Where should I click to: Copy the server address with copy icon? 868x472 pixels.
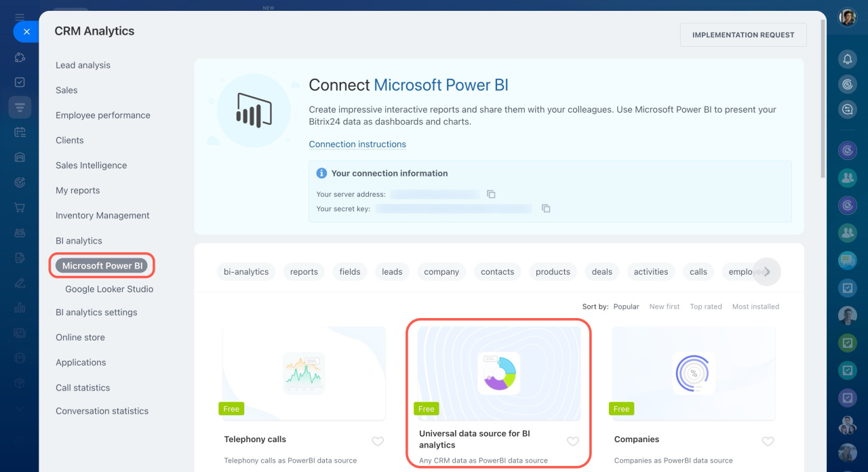tap(491, 195)
